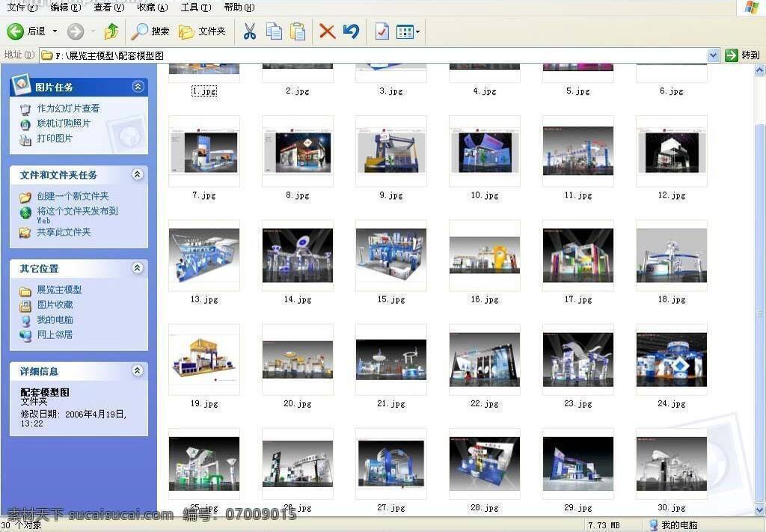This screenshot has width=766, height=532.
Task: Click the 网上邻居 network icon
Action: [25, 336]
